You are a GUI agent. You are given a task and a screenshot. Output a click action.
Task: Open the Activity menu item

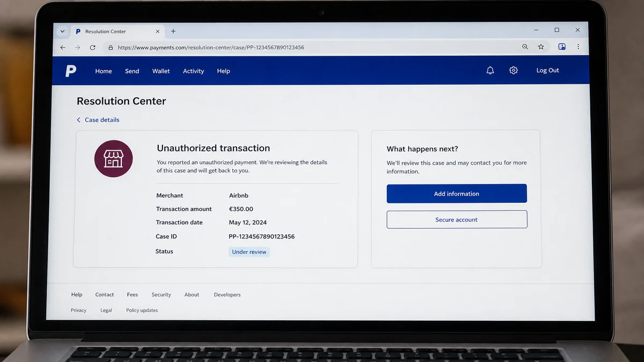tap(193, 71)
